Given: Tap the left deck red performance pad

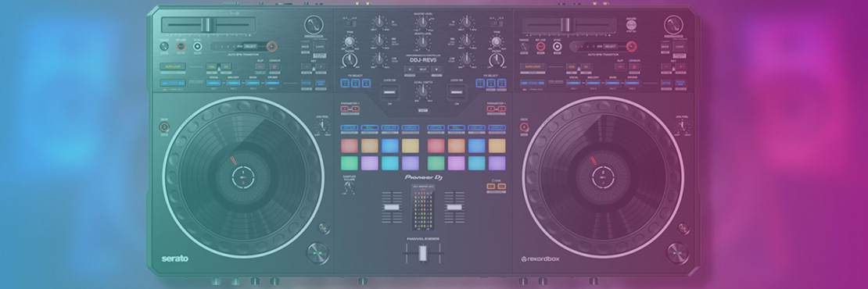Looking at the screenshot, I should 350,145.
